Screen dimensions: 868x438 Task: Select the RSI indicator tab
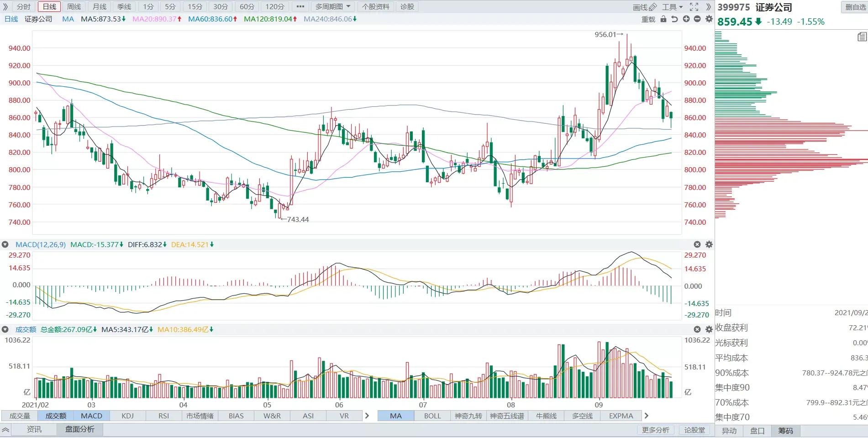163,416
